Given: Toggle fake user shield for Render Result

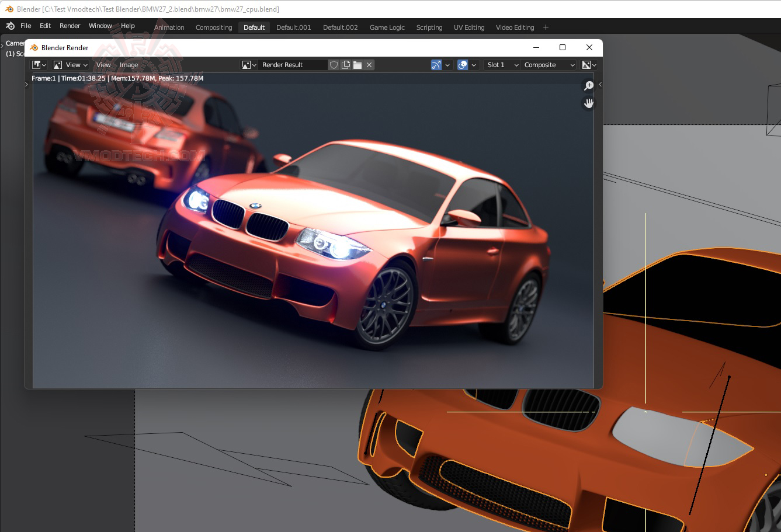Looking at the screenshot, I should (x=334, y=65).
